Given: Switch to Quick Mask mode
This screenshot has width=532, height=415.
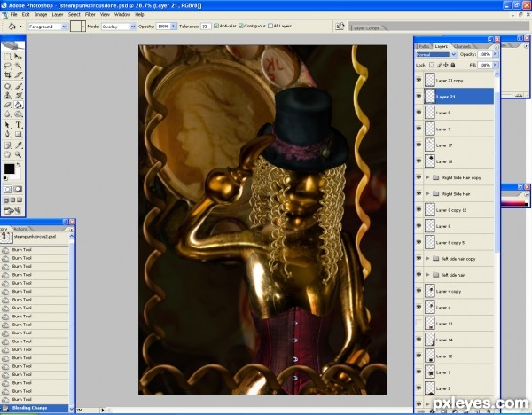Looking at the screenshot, I should 18,190.
